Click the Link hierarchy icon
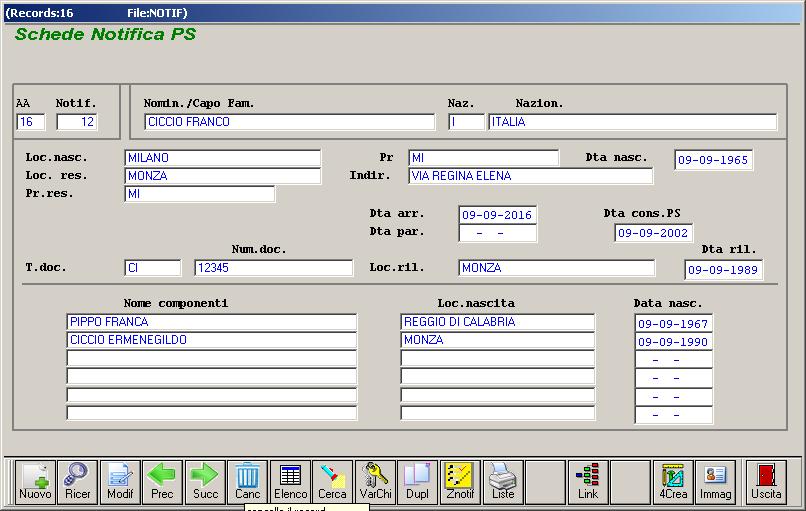 [588, 481]
